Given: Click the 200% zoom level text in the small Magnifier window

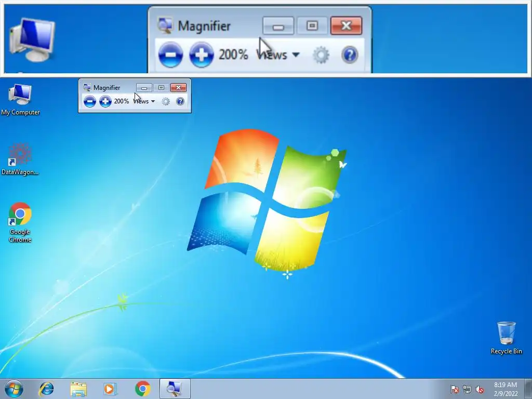Looking at the screenshot, I should tap(121, 101).
